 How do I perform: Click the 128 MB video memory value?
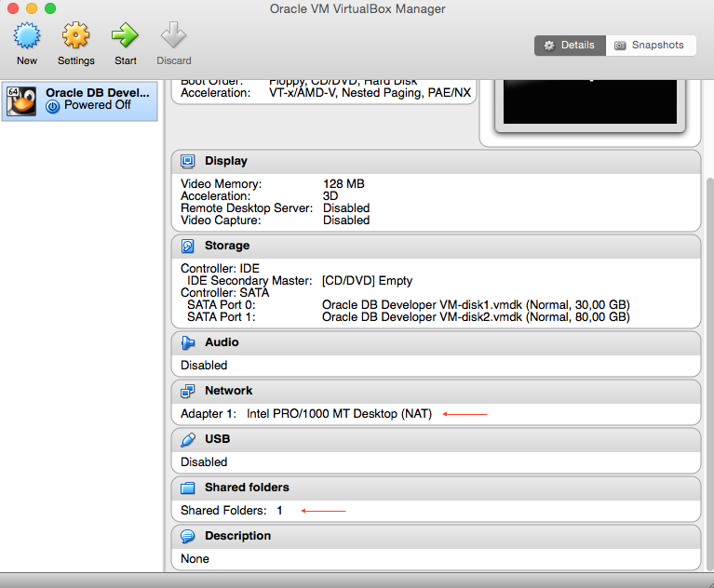click(344, 184)
